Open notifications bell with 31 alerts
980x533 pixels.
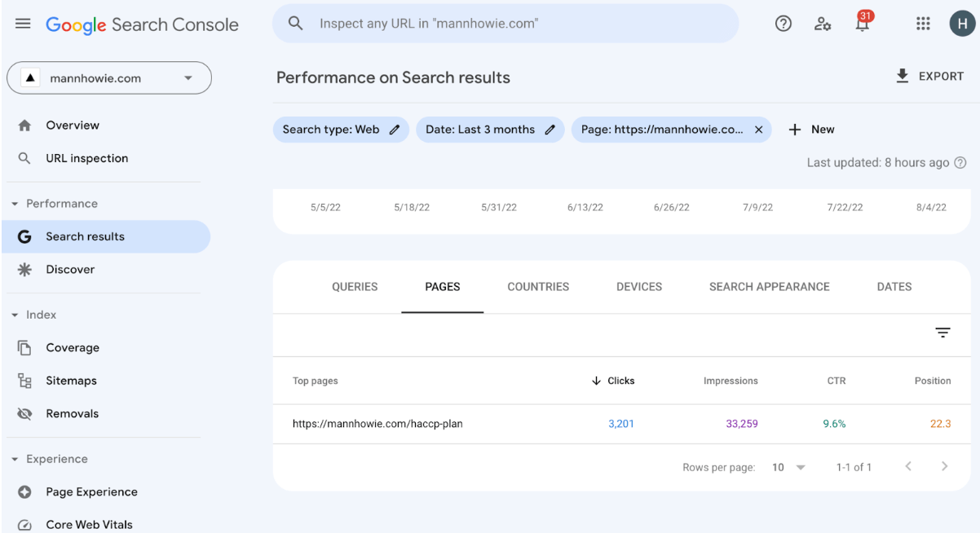tap(862, 24)
